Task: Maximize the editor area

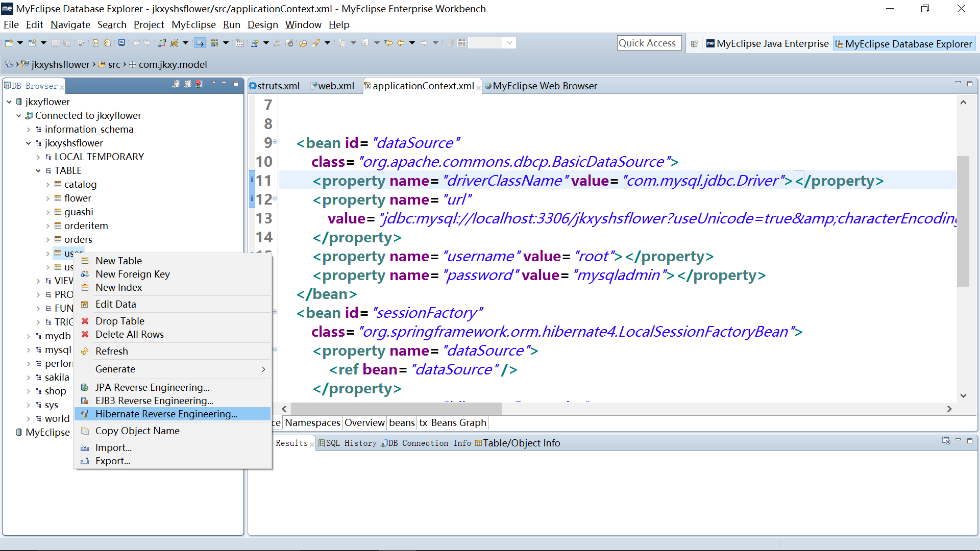Action: point(970,83)
